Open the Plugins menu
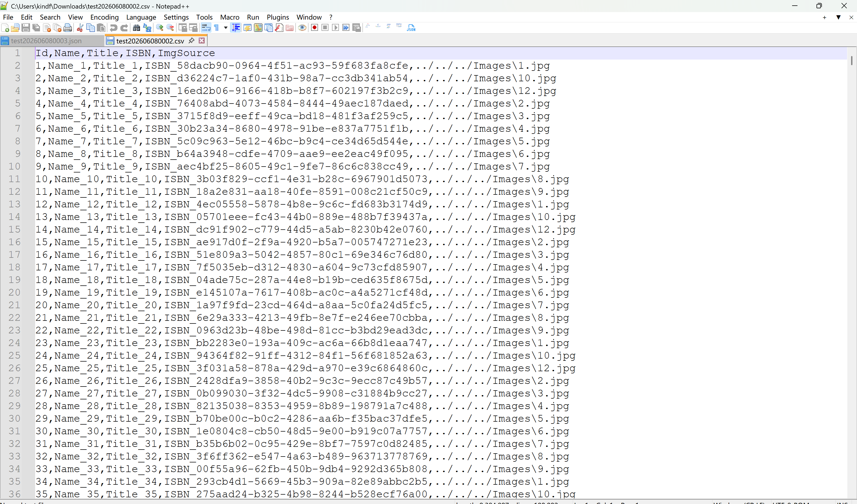Screen dimensions: 857x504 coord(278,17)
